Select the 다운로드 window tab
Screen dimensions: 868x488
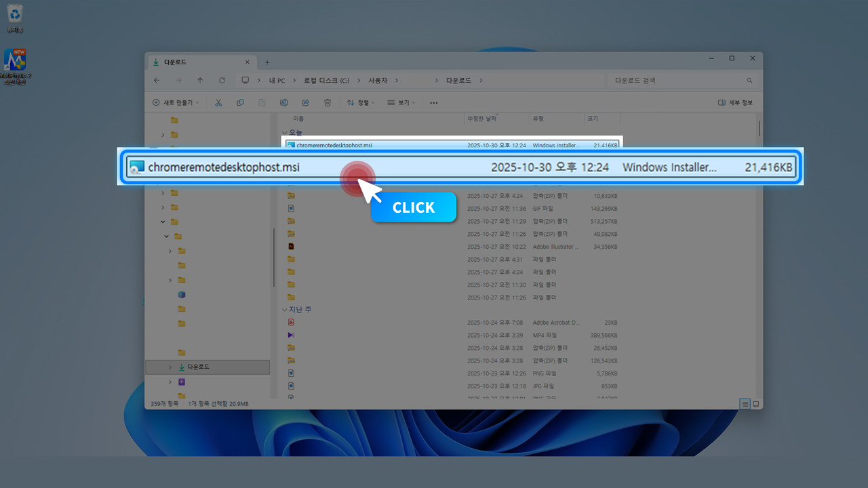[x=201, y=62]
